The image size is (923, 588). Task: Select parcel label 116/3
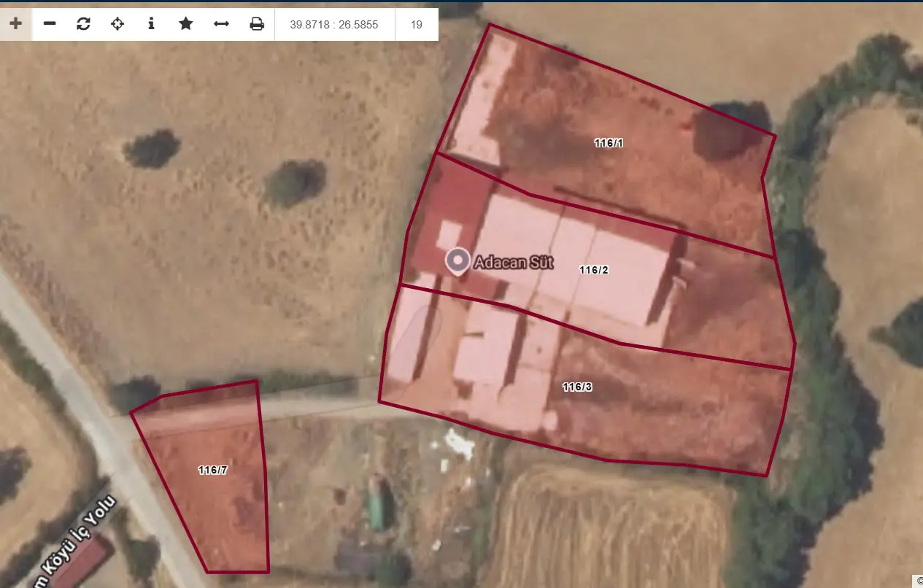[577, 387]
